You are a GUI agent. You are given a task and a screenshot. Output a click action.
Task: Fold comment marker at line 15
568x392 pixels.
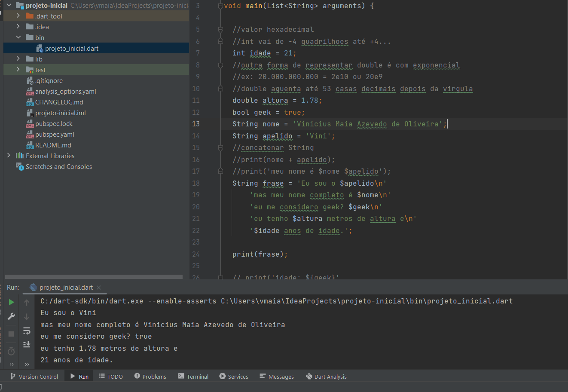220,148
